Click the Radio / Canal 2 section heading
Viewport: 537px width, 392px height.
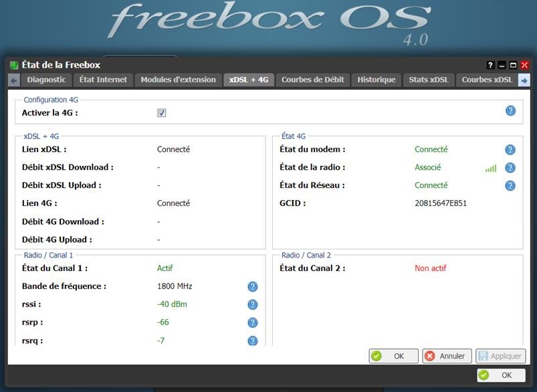(306, 256)
